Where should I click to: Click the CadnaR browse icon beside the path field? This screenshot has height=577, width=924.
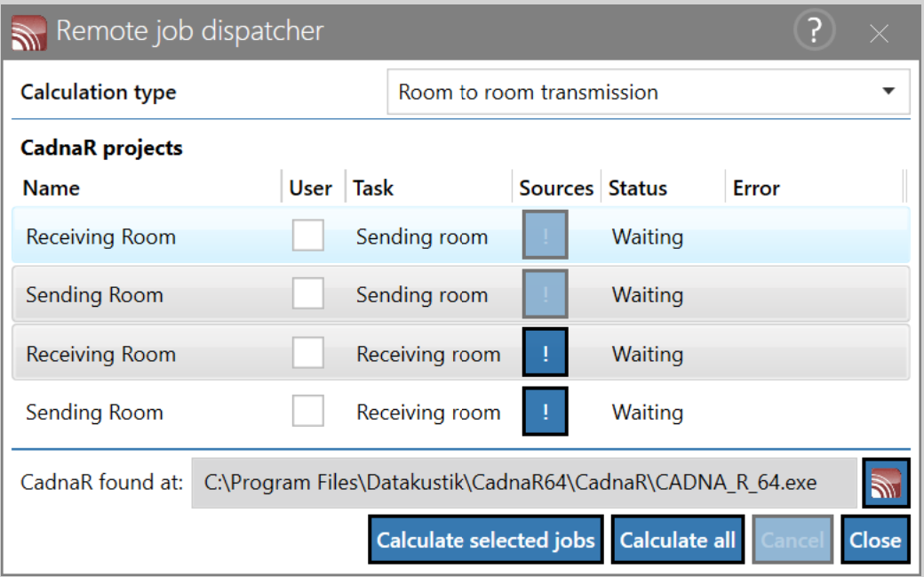pos(886,483)
